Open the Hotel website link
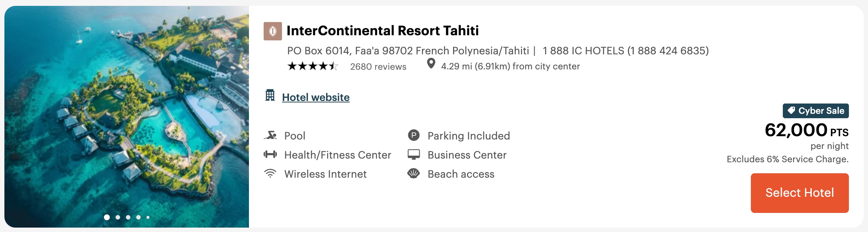The image size is (868, 232). (315, 97)
